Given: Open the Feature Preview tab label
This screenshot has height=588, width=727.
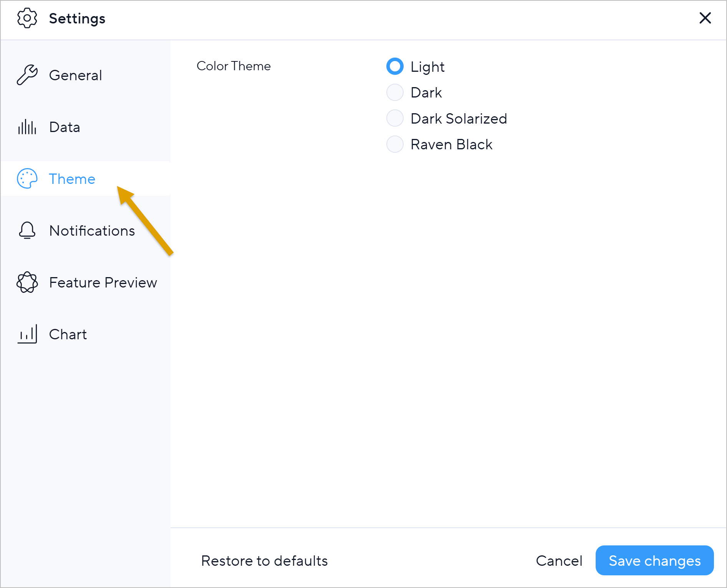Looking at the screenshot, I should (x=103, y=282).
